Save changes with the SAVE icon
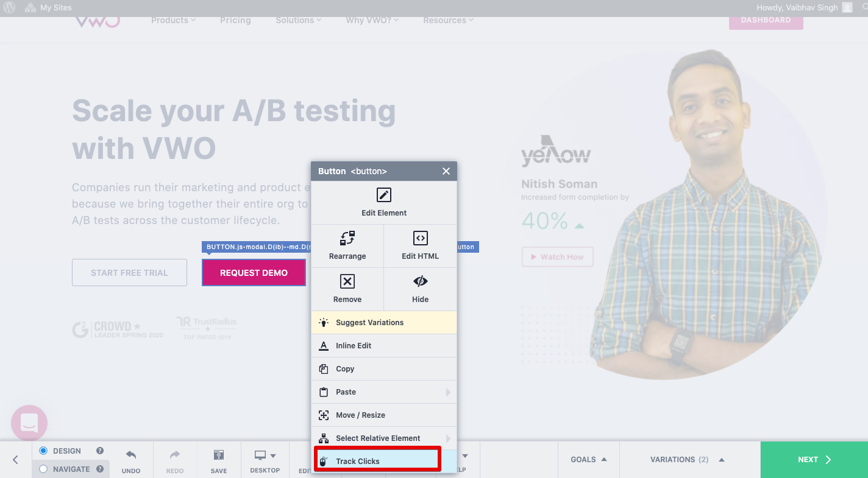 point(219,460)
